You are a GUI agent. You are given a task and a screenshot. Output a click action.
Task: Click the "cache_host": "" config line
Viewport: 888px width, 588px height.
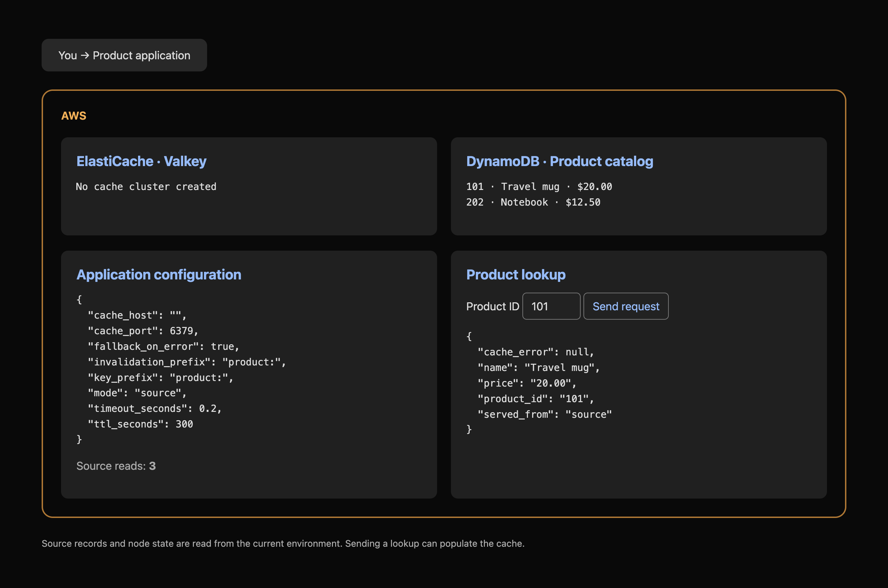coord(137,315)
